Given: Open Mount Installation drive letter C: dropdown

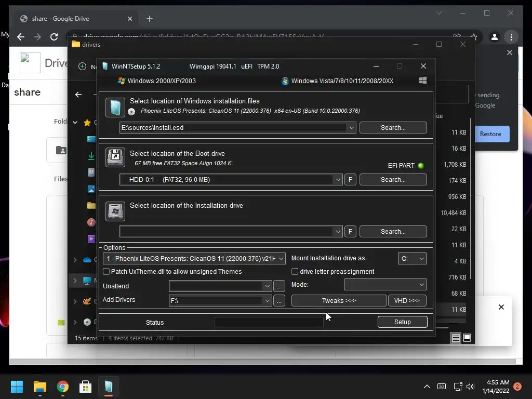Looking at the screenshot, I should (421, 259).
